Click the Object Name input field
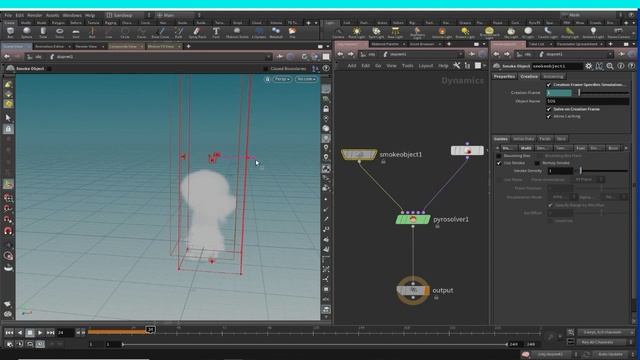This screenshot has width=640, height=360. pos(587,101)
